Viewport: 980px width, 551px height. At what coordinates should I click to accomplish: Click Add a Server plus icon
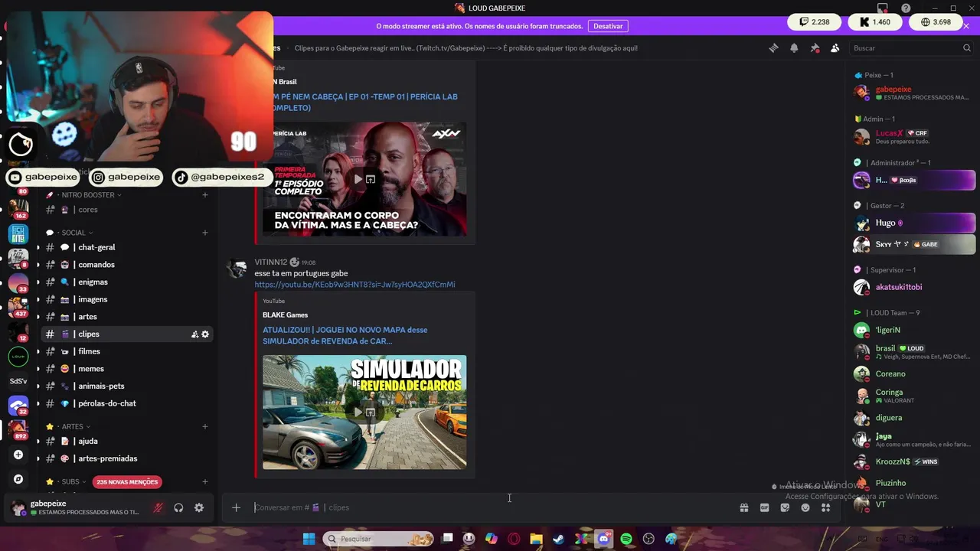(18, 455)
